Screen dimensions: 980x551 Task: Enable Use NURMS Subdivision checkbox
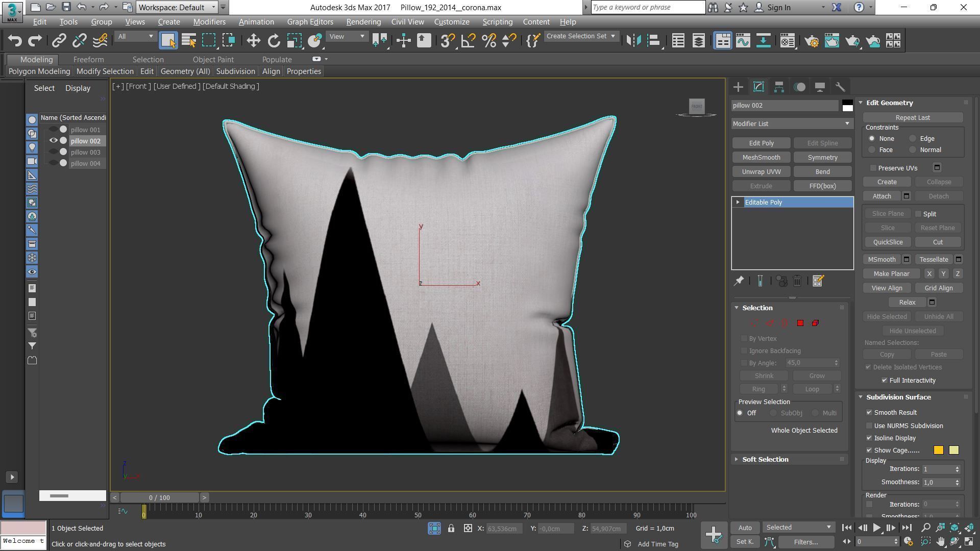click(x=869, y=425)
